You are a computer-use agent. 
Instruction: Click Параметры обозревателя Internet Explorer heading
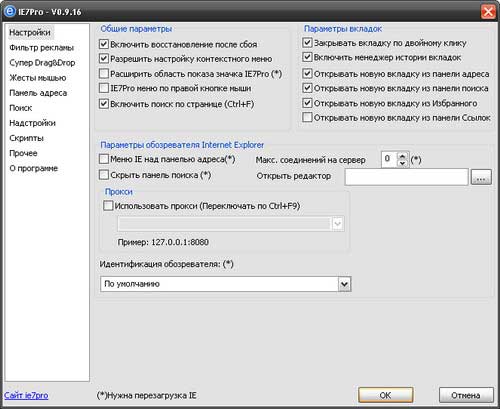[x=182, y=145]
